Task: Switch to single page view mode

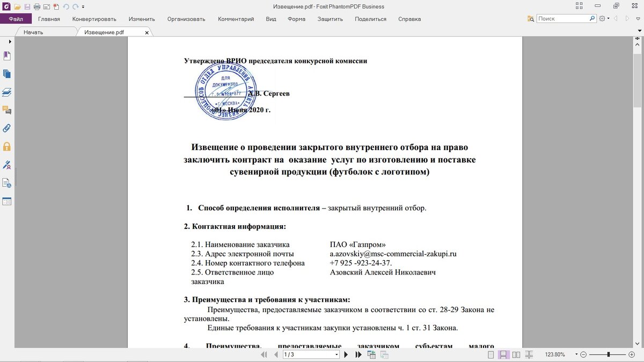Action: click(490, 354)
